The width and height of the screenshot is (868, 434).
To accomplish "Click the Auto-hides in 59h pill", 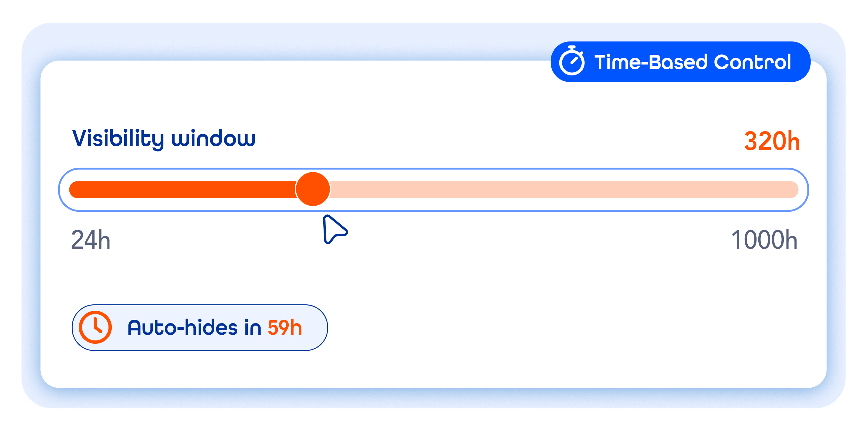I will click(x=199, y=327).
